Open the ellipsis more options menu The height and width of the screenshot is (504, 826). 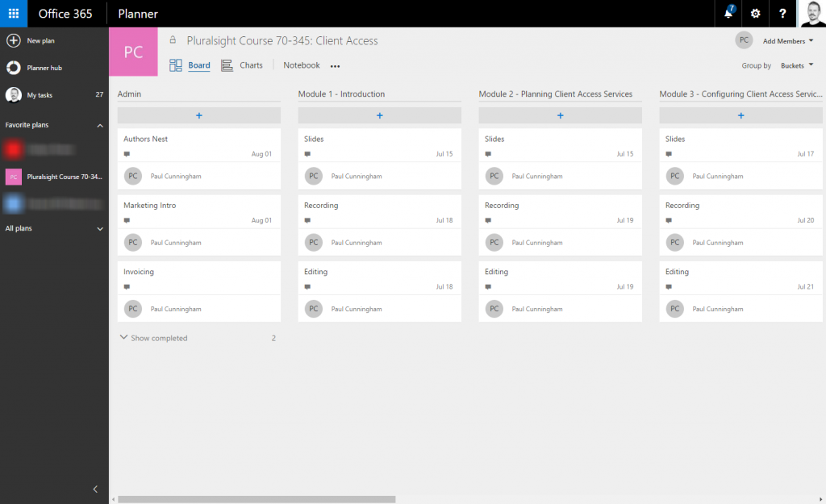click(x=335, y=65)
